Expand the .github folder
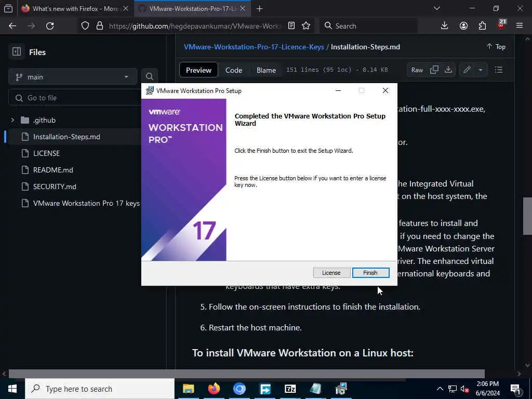The width and height of the screenshot is (532, 399). click(x=12, y=120)
